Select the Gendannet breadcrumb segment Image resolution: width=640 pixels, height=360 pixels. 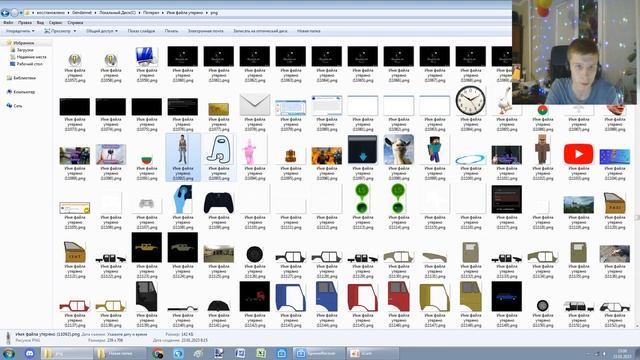[82, 13]
